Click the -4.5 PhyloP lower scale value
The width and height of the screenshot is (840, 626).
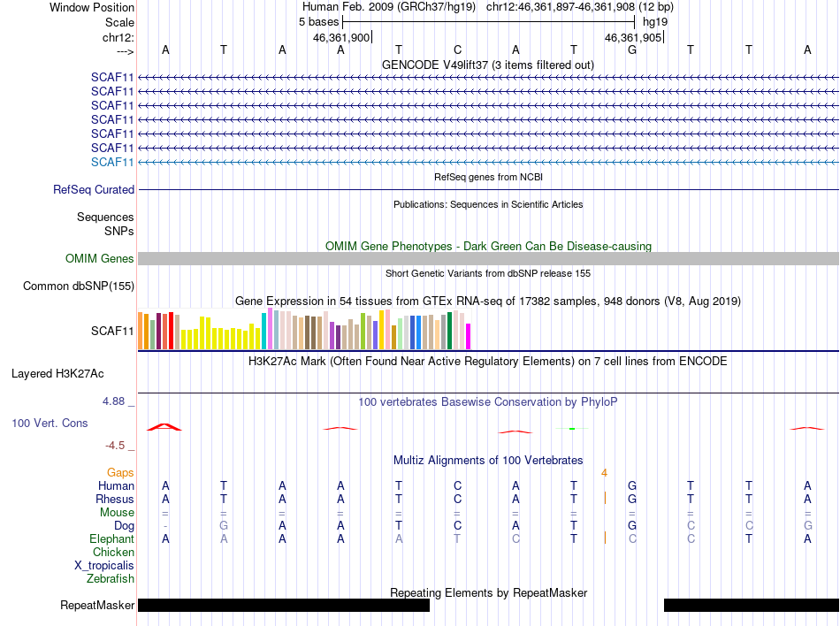tap(115, 446)
